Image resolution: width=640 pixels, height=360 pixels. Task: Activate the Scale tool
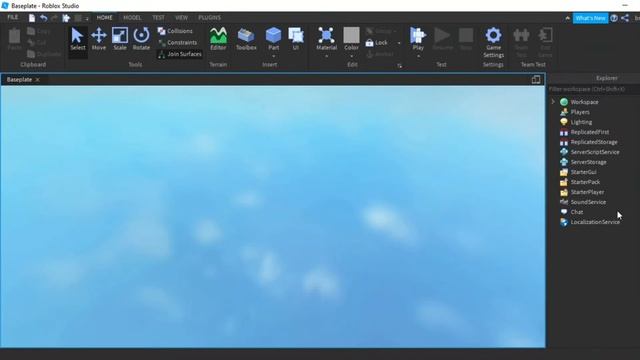tap(120, 39)
